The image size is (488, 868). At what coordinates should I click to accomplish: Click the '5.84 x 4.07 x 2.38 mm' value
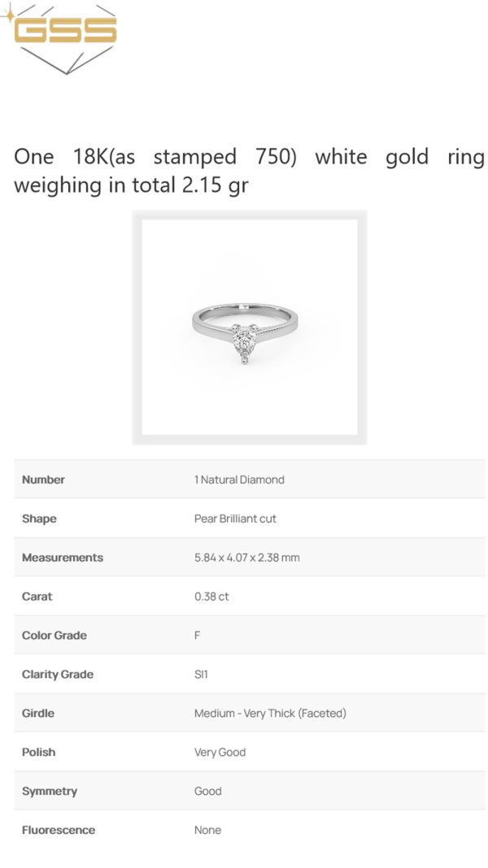click(x=247, y=558)
